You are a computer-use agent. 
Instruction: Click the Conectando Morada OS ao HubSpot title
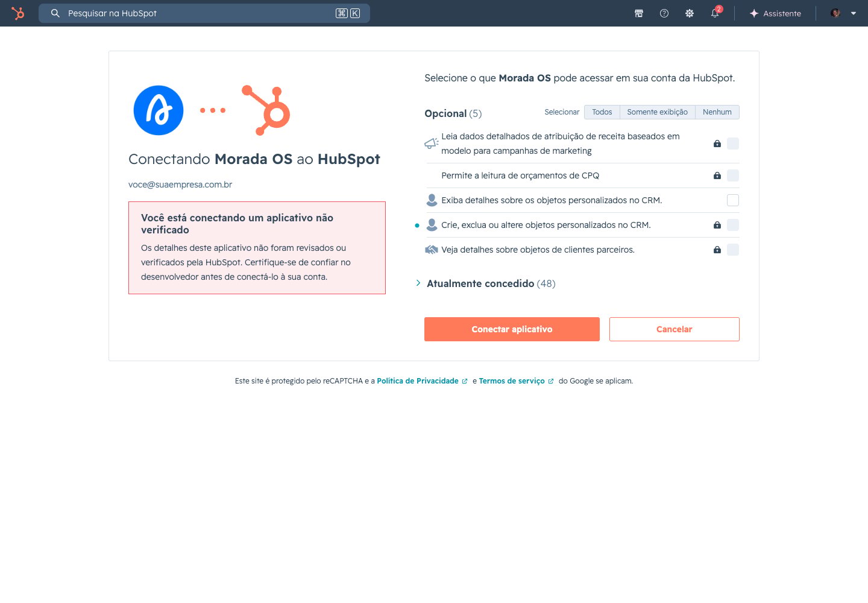(254, 159)
